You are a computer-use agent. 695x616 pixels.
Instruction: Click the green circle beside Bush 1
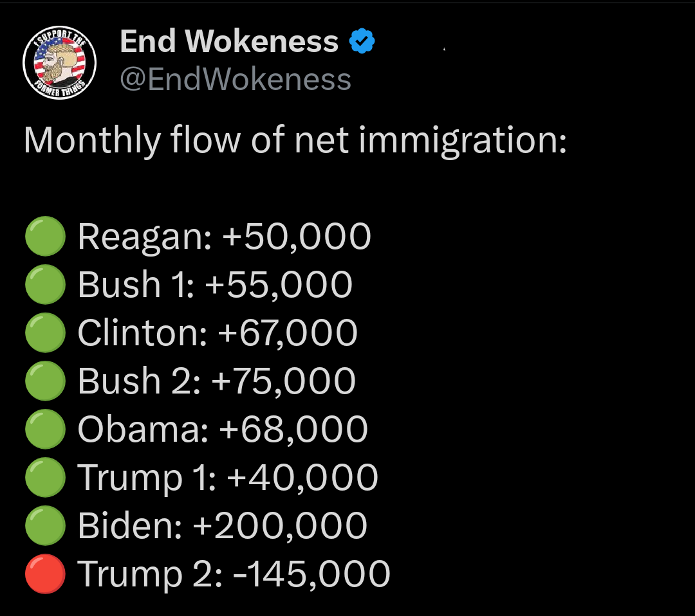click(45, 285)
